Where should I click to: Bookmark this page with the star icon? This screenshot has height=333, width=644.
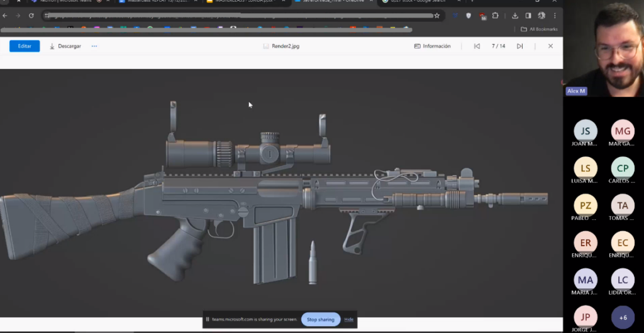tap(436, 16)
